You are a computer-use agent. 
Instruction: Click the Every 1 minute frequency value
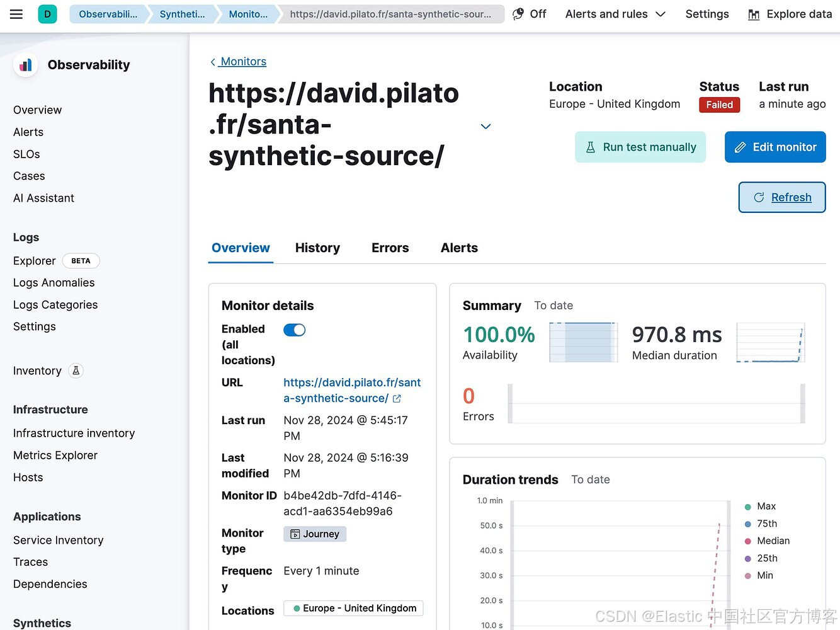[x=321, y=571]
